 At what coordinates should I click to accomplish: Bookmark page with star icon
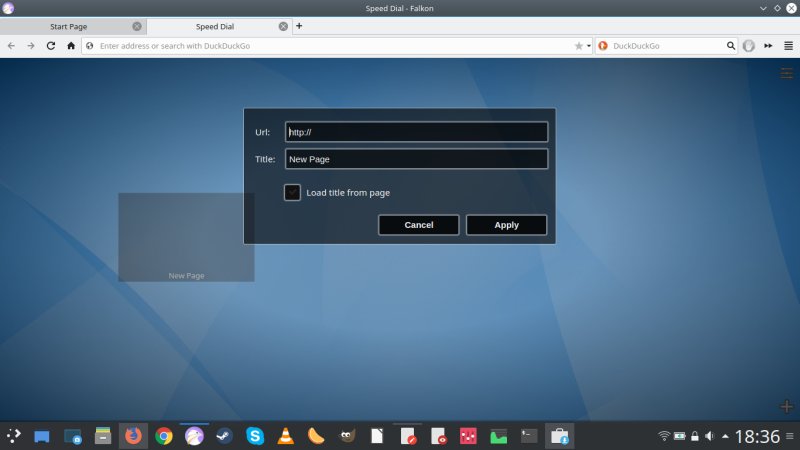click(579, 46)
